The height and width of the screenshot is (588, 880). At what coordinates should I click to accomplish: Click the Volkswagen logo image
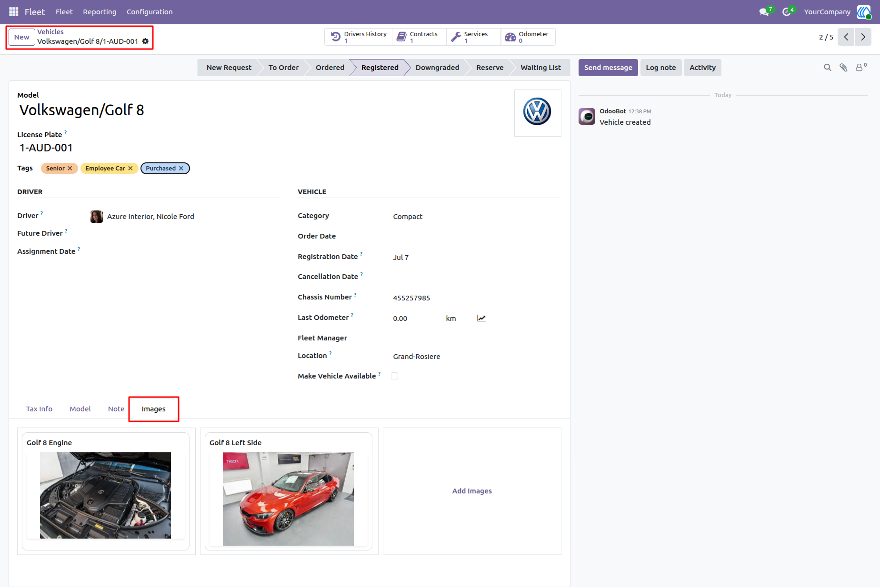(x=538, y=112)
